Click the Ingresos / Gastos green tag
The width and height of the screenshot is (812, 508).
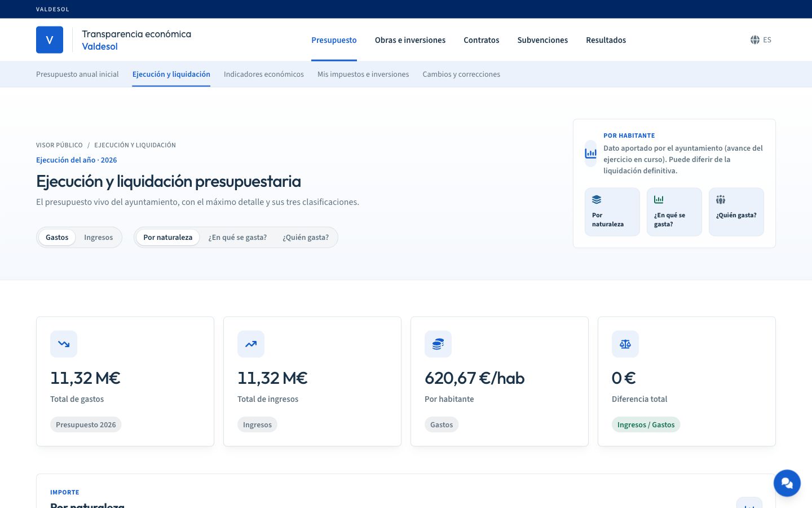click(x=646, y=425)
